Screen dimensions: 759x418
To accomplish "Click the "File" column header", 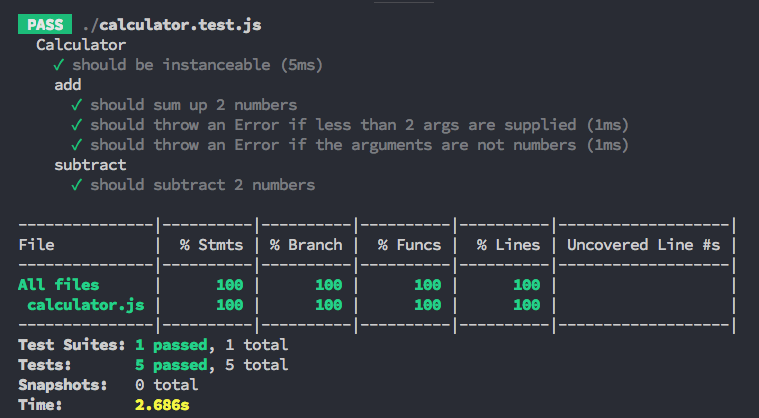I will pyautogui.click(x=36, y=245).
